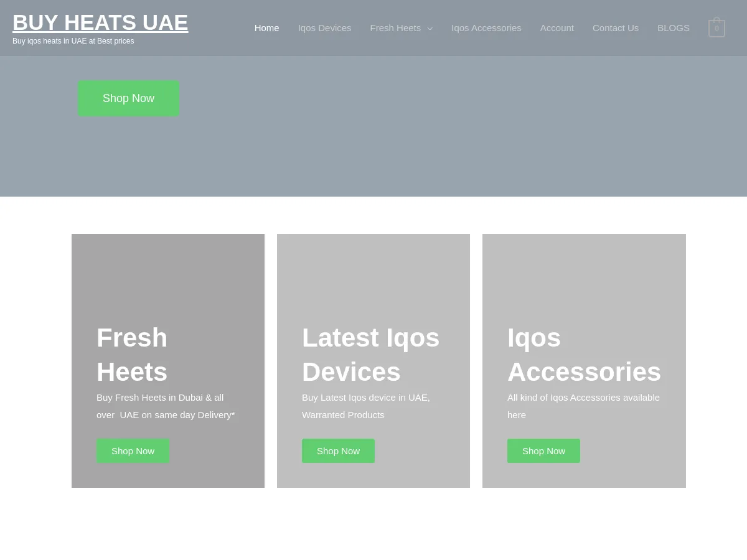The width and height of the screenshot is (747, 560).
Task: Click Shop Now in Iqos Accessories card
Action: (x=543, y=451)
